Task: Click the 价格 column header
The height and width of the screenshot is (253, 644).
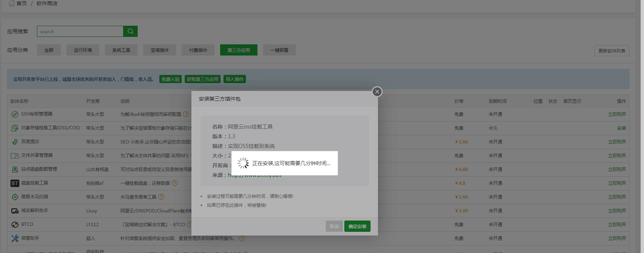Action: [x=459, y=101]
